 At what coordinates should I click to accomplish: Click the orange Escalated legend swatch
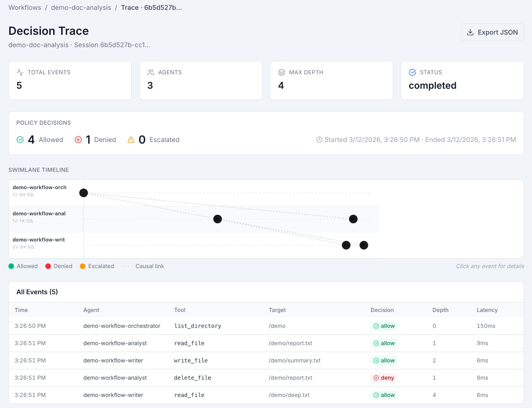[x=83, y=266]
